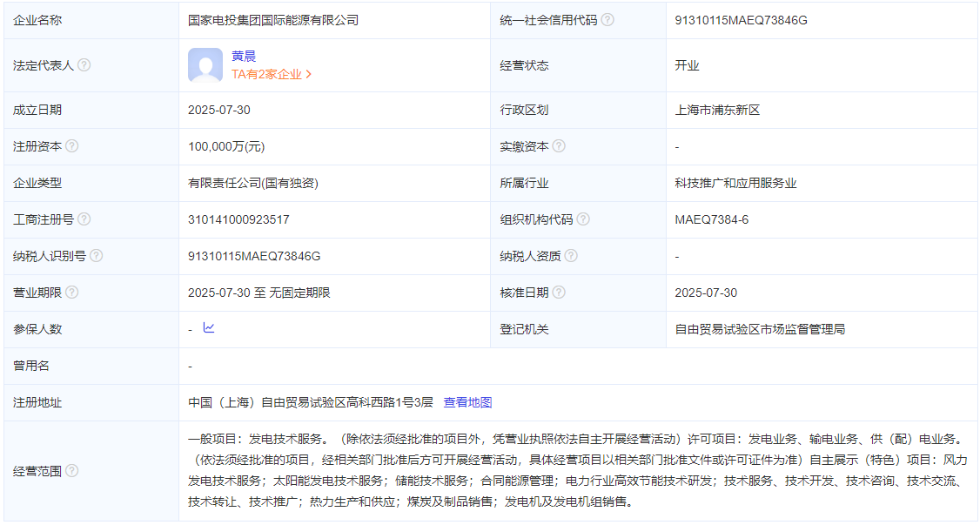Click help icon beside 统一社会信用代码
Screen dimensions: 980x525
pos(607,20)
